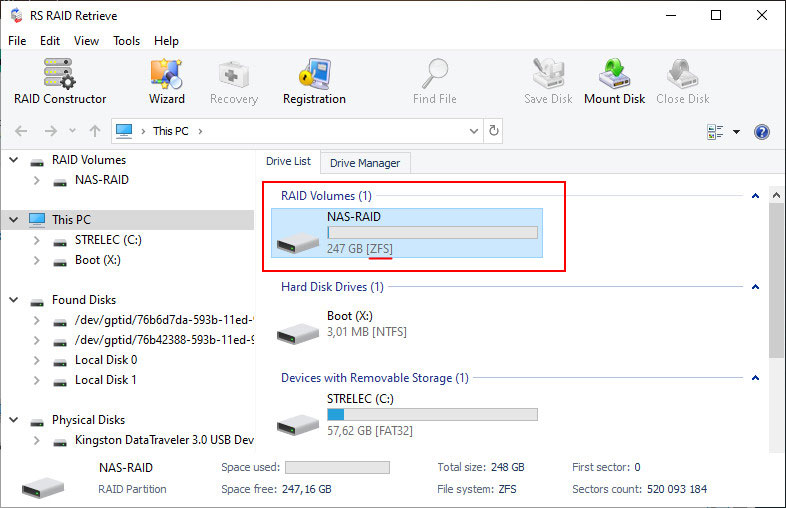Screen dimensions: 786x508
Task: Click the drive list vertical scrollbar
Action: coord(776,280)
